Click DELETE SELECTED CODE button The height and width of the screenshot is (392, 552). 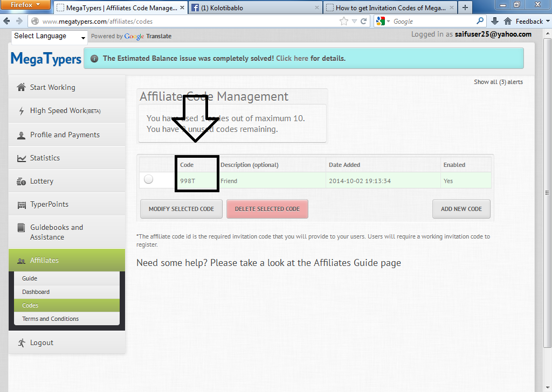pyautogui.click(x=267, y=209)
